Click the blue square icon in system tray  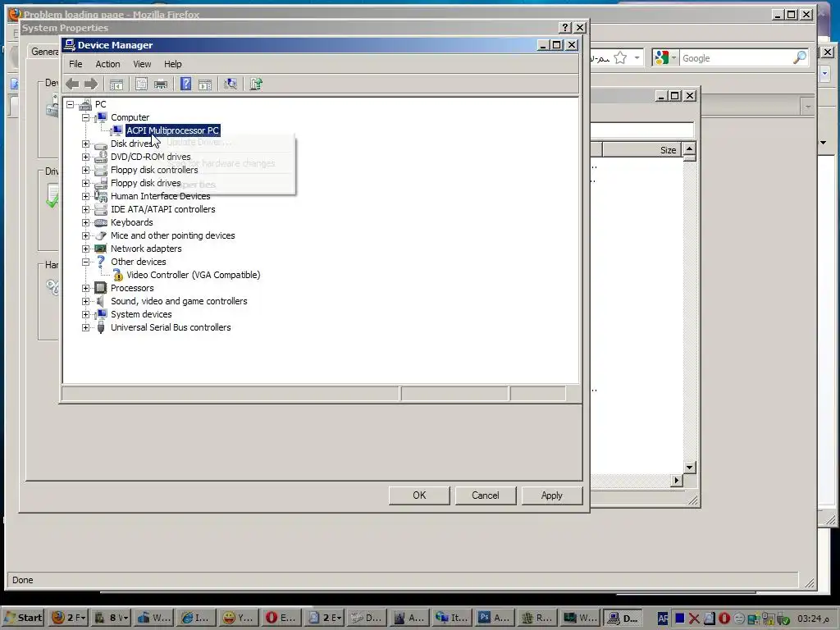679,619
